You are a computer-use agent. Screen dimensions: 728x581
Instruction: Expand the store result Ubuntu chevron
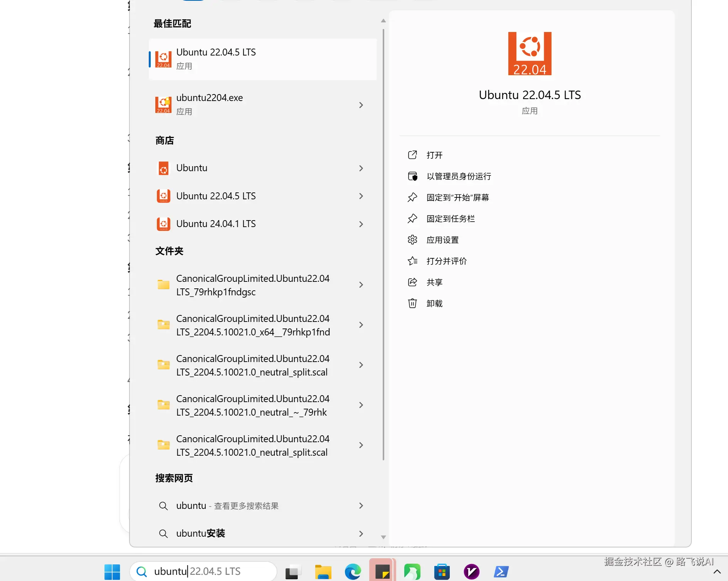click(x=361, y=168)
